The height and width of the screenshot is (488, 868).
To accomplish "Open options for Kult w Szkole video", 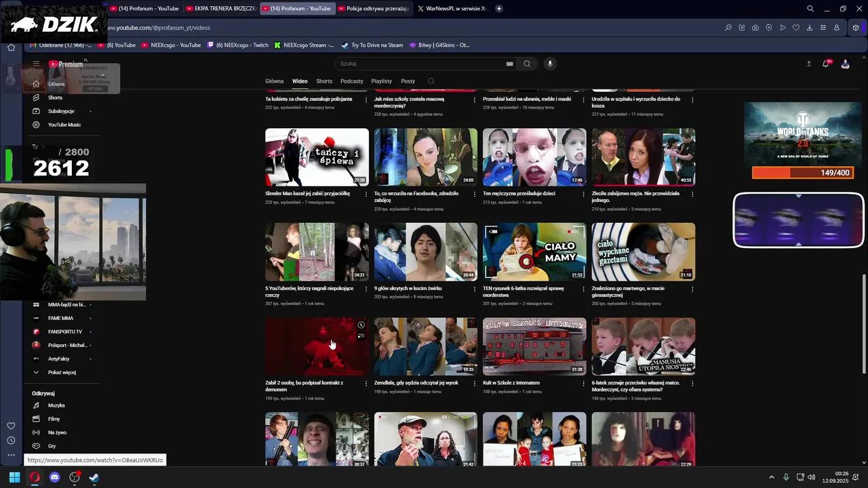I will click(x=583, y=384).
